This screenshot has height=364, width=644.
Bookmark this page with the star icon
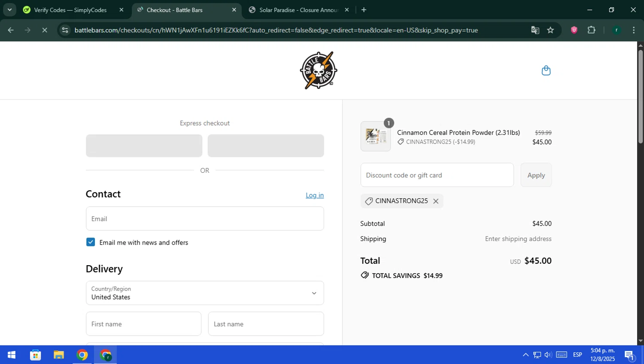point(551,30)
